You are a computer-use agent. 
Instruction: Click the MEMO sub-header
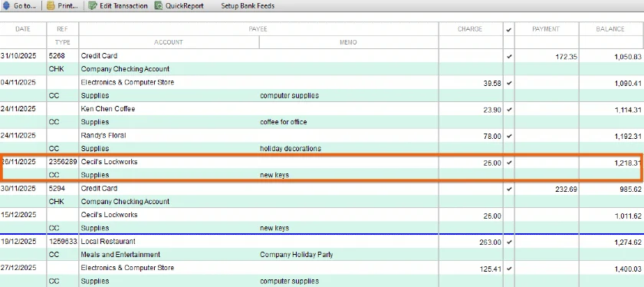pyautogui.click(x=348, y=42)
